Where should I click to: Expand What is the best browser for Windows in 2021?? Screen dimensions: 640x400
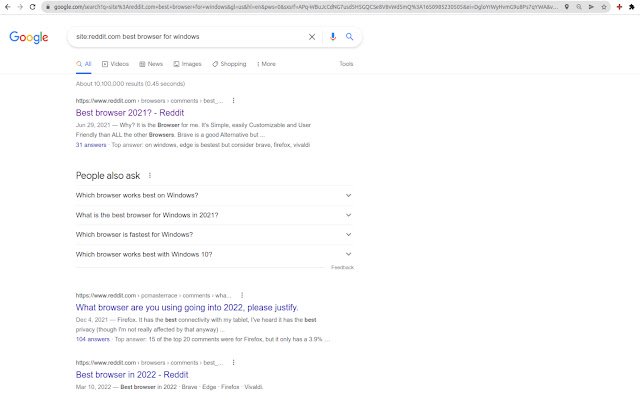(x=214, y=215)
